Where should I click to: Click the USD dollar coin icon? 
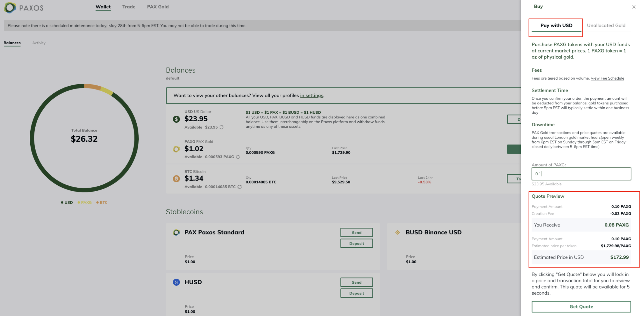coord(176,119)
